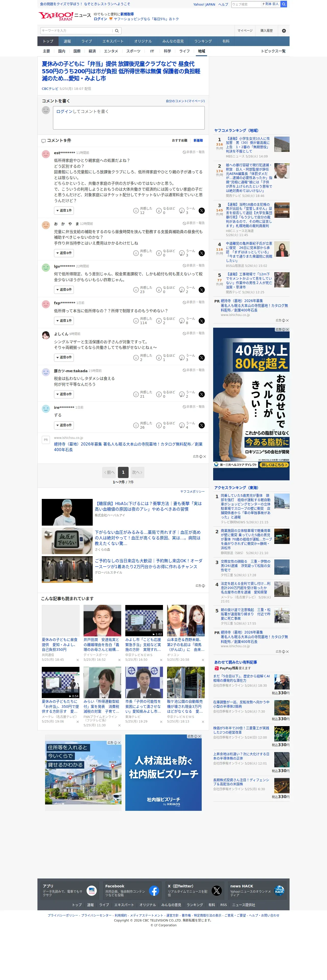Switch to the エキスパート tab
Image resolution: width=327 pixels, height=980 pixels.
point(113,41)
